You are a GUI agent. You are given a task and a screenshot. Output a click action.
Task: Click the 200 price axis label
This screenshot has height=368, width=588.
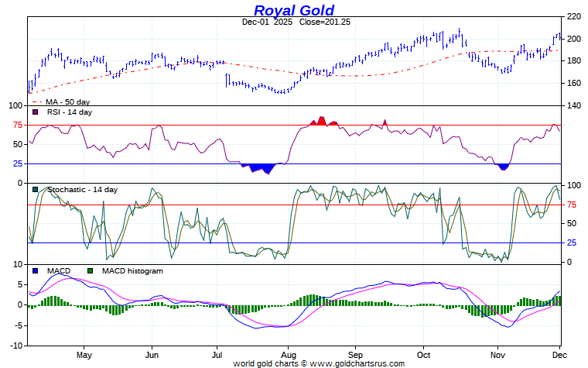[x=574, y=39]
